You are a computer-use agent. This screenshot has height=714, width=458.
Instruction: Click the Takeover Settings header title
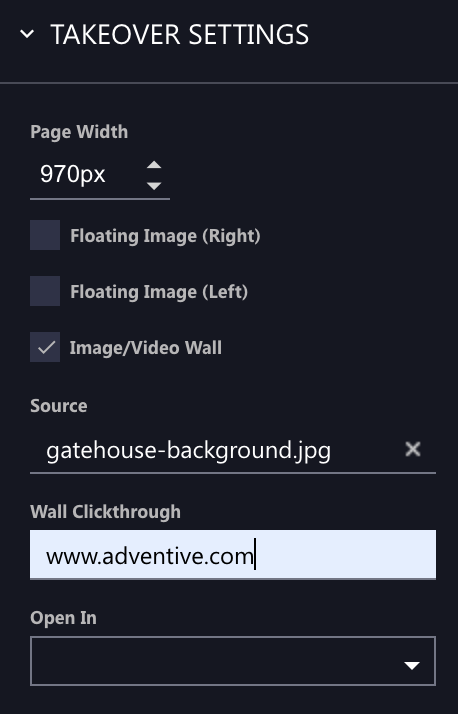[x=179, y=35]
